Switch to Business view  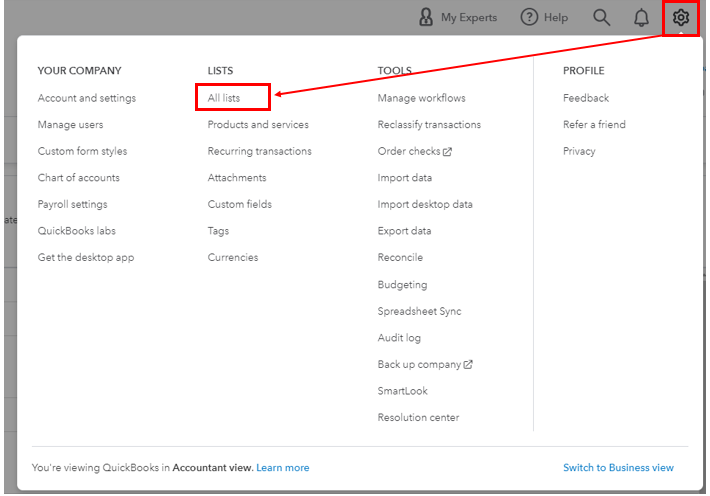pos(618,468)
